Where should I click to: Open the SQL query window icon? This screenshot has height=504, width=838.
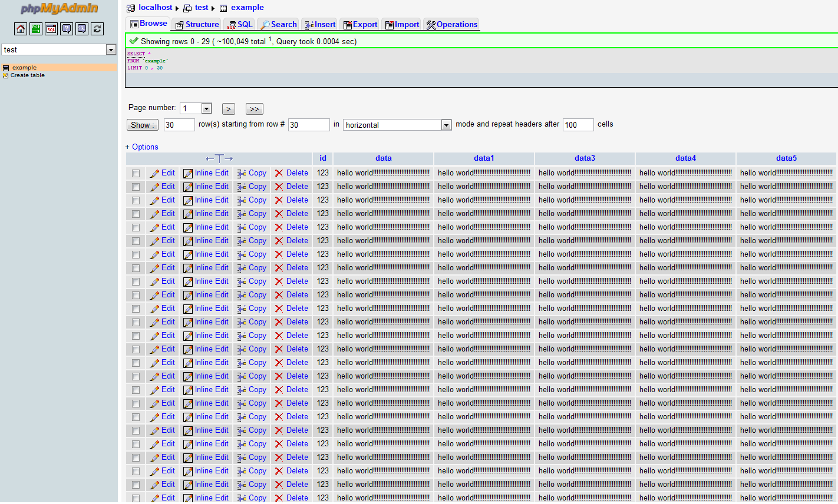coord(51,29)
